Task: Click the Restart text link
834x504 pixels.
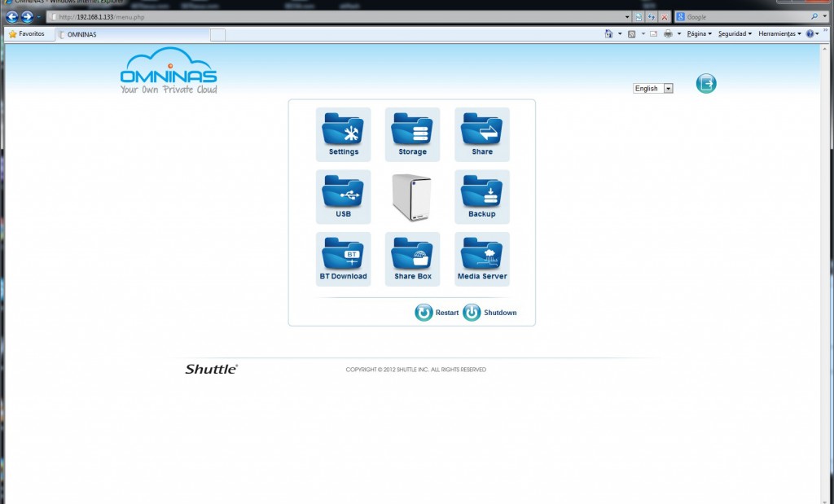Action: click(x=447, y=313)
